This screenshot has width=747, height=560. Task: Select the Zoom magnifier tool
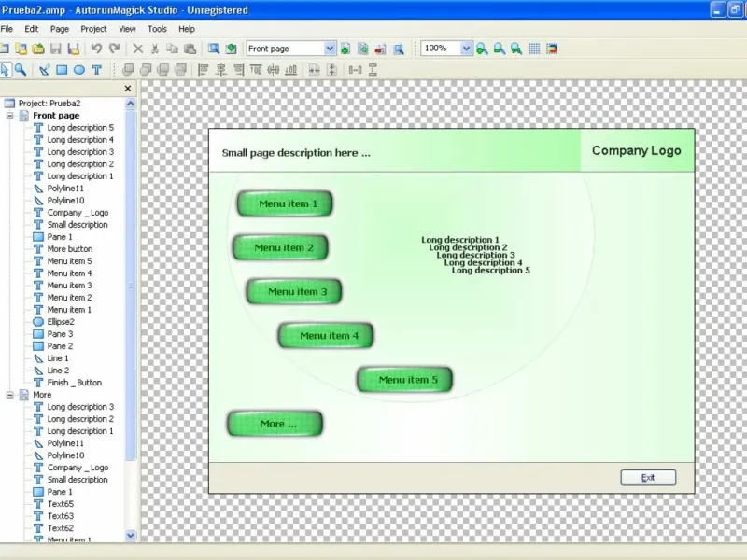[21, 70]
